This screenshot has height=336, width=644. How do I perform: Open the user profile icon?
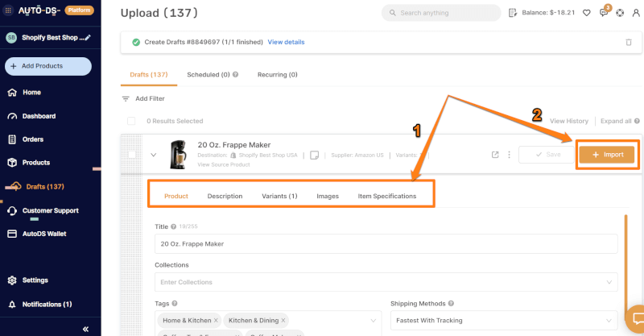636,13
